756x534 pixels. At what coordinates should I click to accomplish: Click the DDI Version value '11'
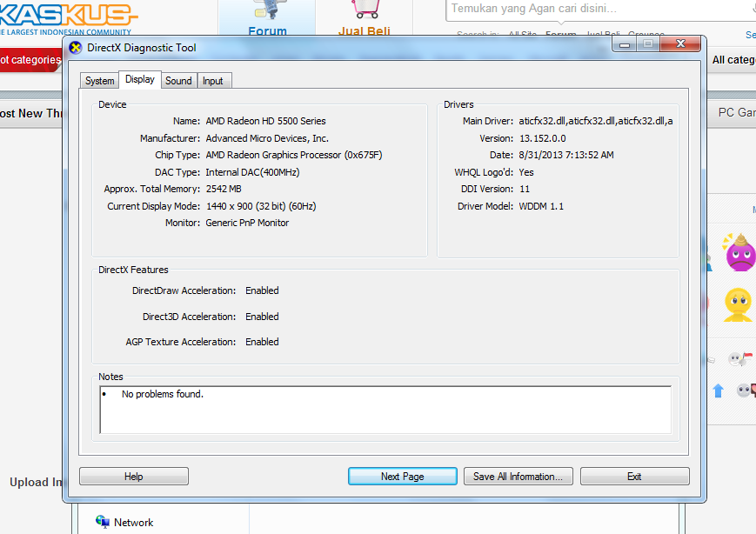525,189
